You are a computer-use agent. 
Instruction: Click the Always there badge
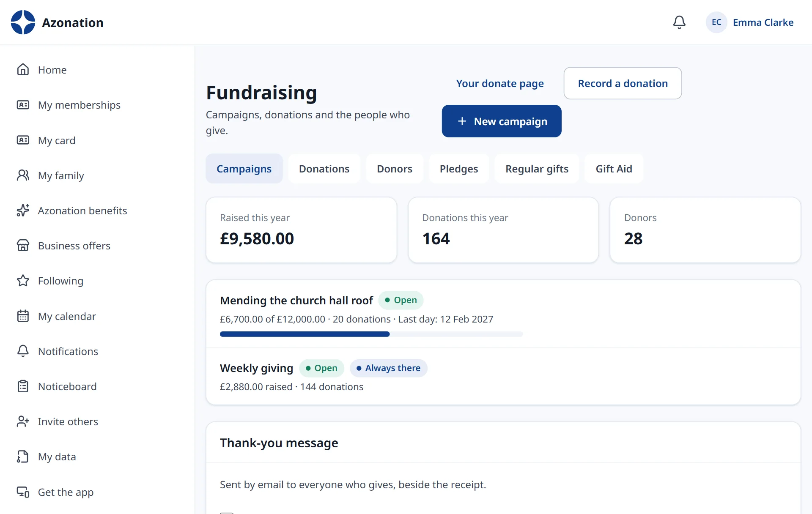coord(388,368)
